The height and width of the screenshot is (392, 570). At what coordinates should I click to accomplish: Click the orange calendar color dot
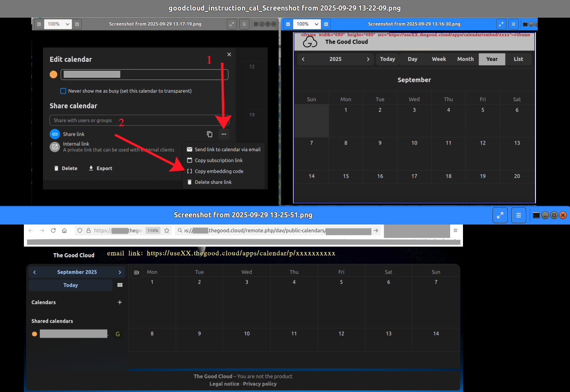(x=54, y=75)
